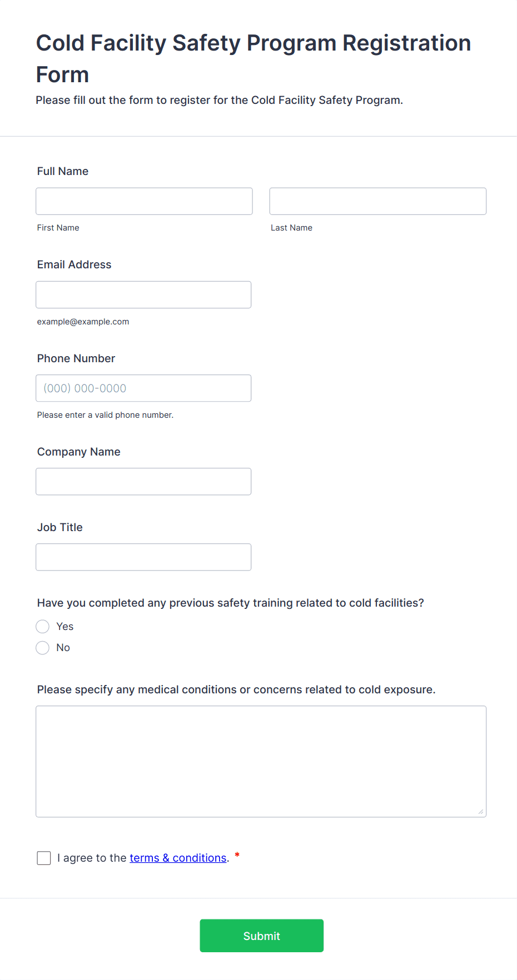Click the example@example.com hint text
This screenshot has height=980, width=517.
(83, 322)
